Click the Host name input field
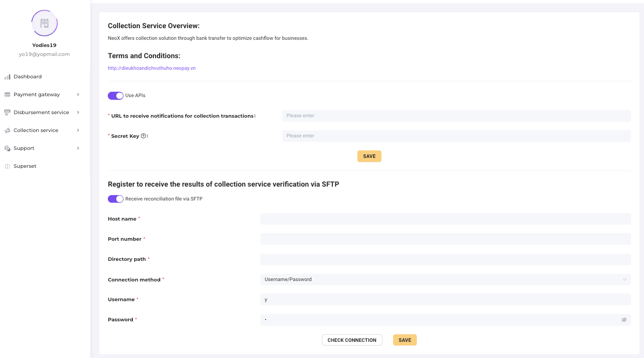Screen dimensions: 644x358 point(445,219)
